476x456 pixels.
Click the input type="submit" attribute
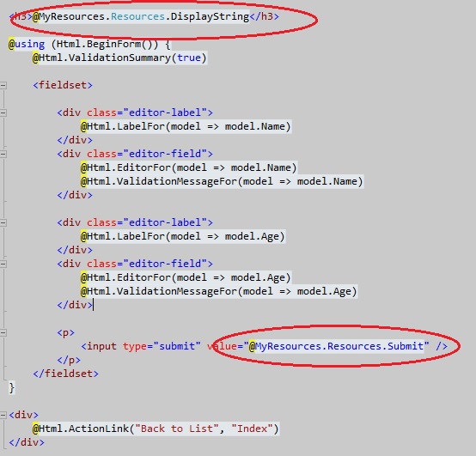pos(162,346)
